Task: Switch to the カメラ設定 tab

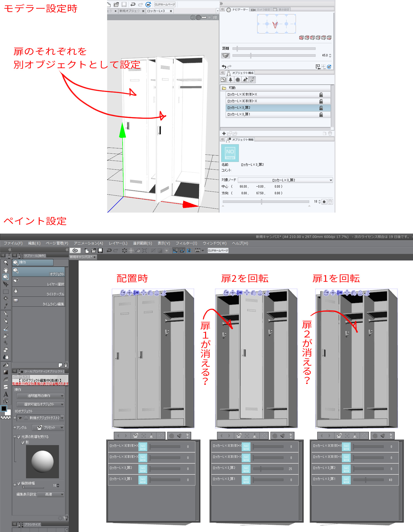Action: coord(260,10)
